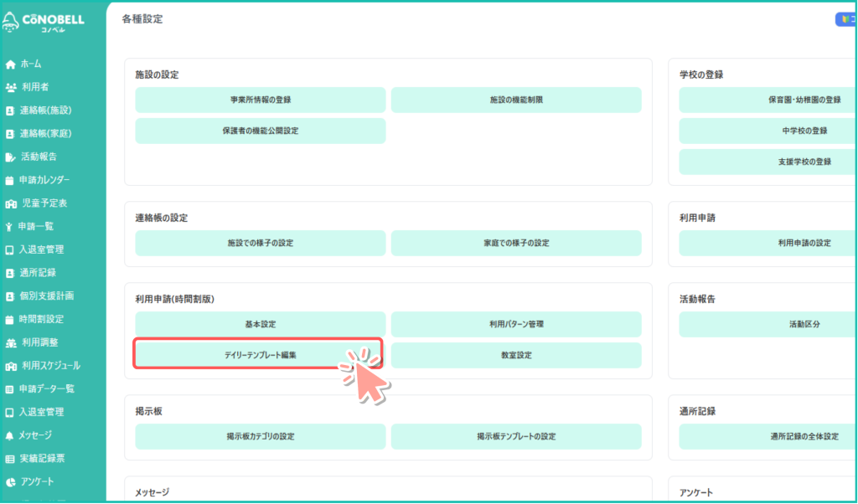Select 個別支援計画 from the sidebar
The height and width of the screenshot is (504, 858).
(x=47, y=296)
